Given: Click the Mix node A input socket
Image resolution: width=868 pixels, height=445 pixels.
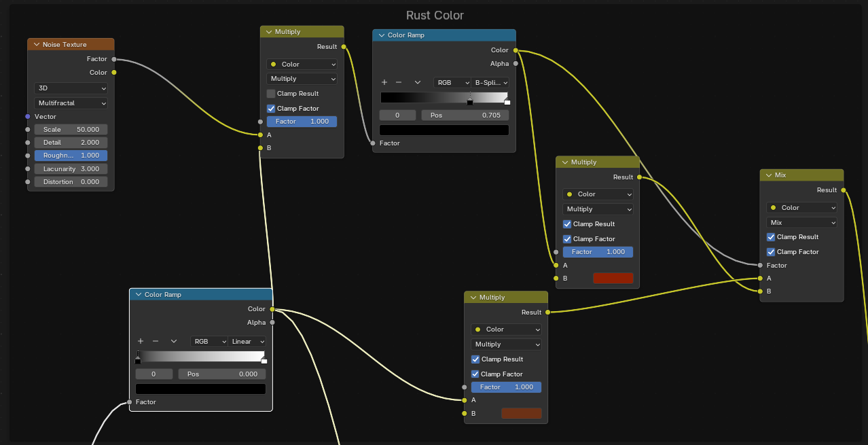Looking at the screenshot, I should pyautogui.click(x=760, y=278).
